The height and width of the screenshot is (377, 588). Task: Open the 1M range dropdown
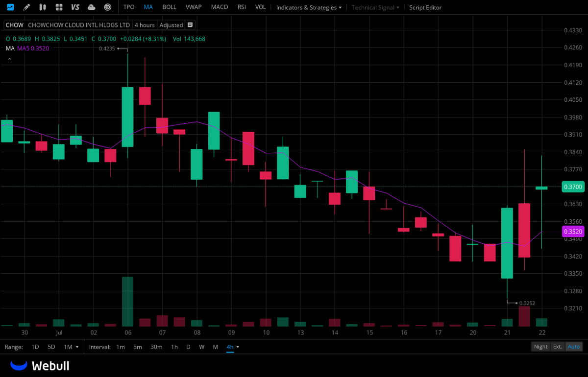click(x=71, y=347)
